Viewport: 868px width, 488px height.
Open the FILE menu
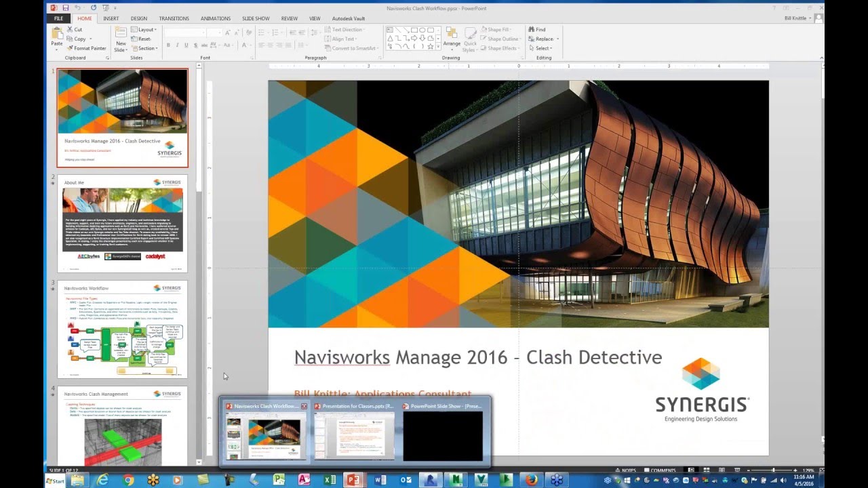coord(58,18)
